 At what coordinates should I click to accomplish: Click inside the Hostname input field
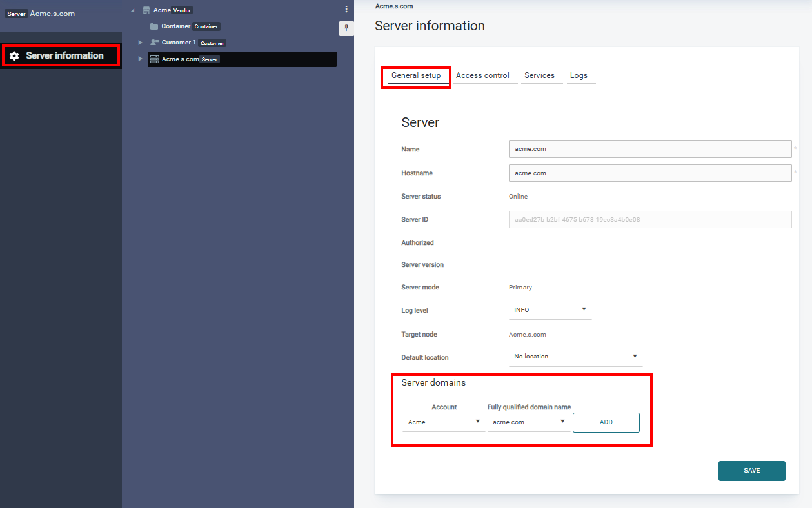pyautogui.click(x=649, y=173)
